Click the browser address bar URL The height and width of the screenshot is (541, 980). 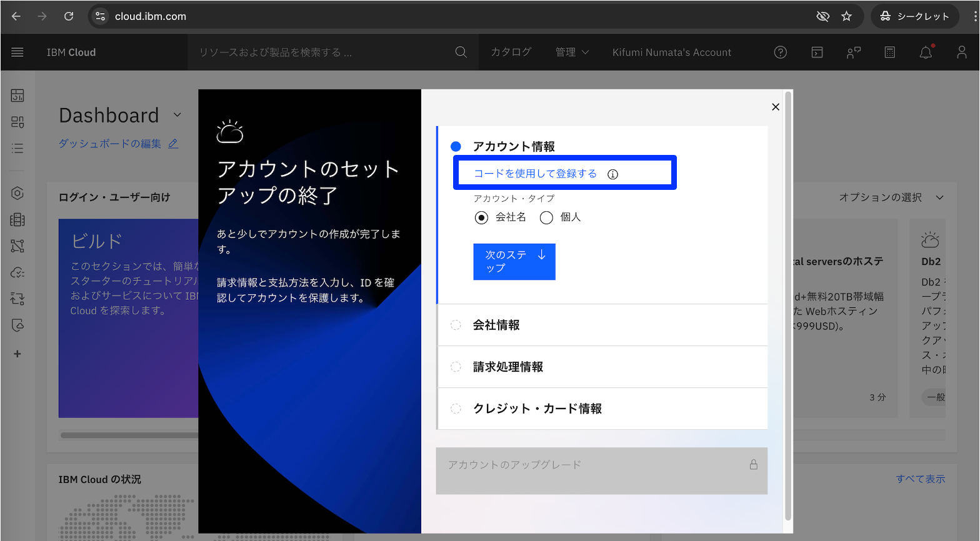point(151,16)
